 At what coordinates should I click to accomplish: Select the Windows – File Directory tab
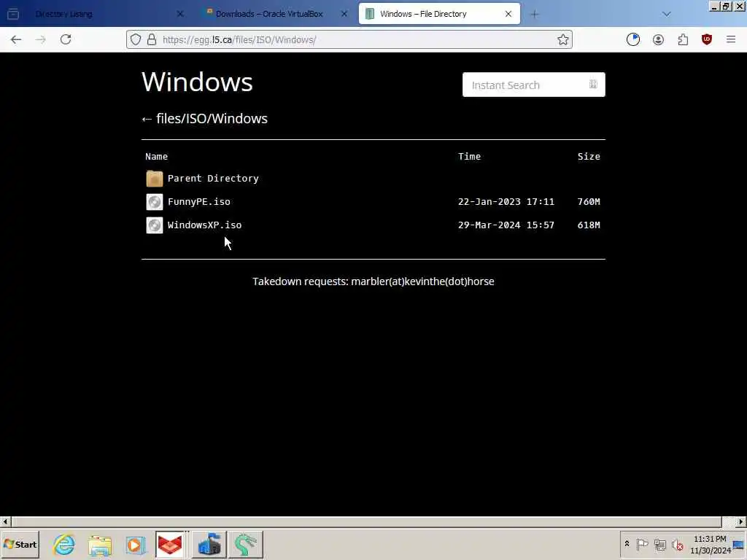tap(438, 14)
